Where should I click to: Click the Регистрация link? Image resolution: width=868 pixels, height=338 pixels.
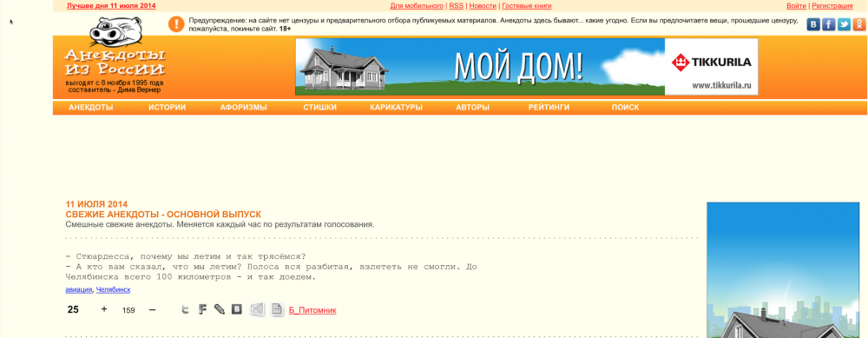click(x=832, y=6)
